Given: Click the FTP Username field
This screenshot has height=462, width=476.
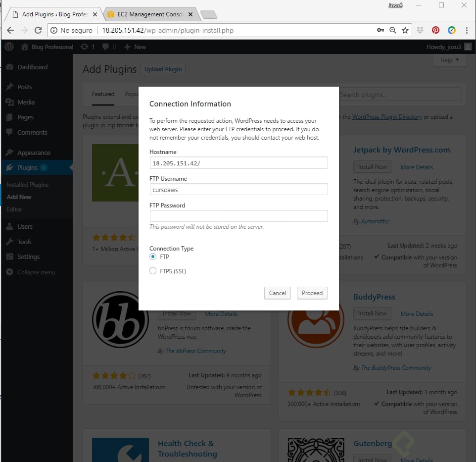Looking at the screenshot, I should [x=238, y=190].
